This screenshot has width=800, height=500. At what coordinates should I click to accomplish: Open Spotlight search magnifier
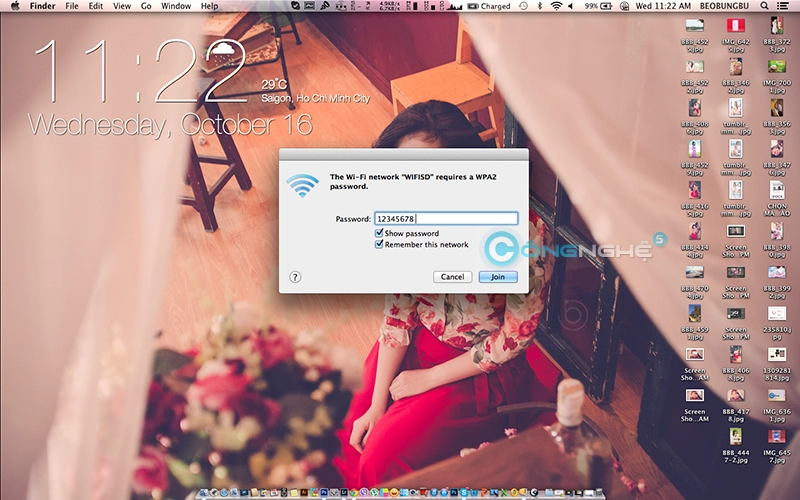(x=764, y=6)
